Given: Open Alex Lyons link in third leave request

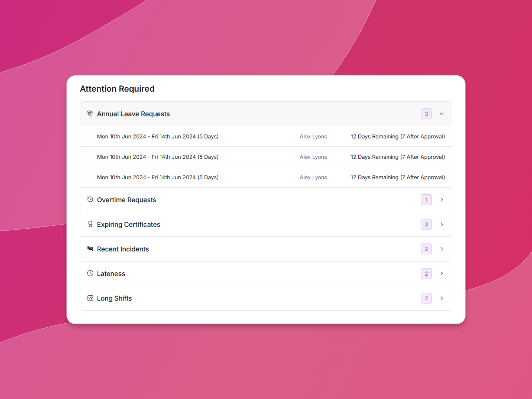Looking at the screenshot, I should coord(313,177).
